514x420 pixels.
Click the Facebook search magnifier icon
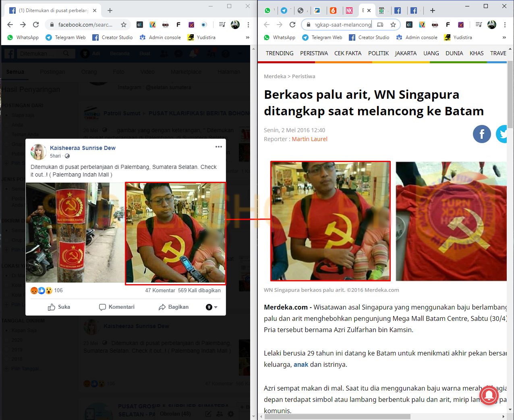pyautogui.click(x=66, y=53)
